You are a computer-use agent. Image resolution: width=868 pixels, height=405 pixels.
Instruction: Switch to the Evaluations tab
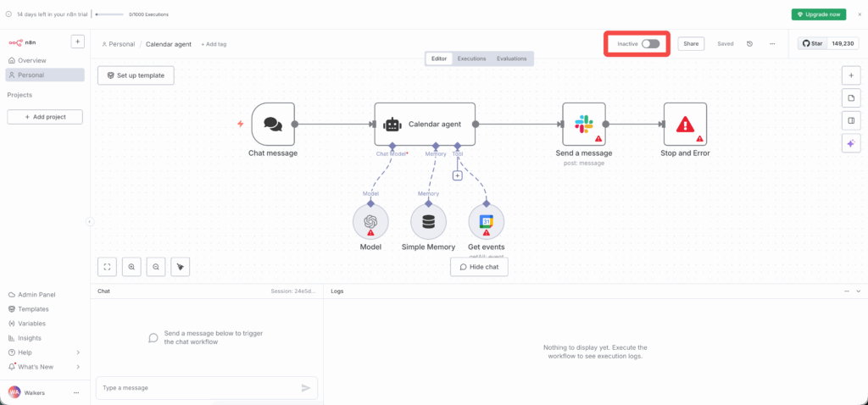point(511,58)
